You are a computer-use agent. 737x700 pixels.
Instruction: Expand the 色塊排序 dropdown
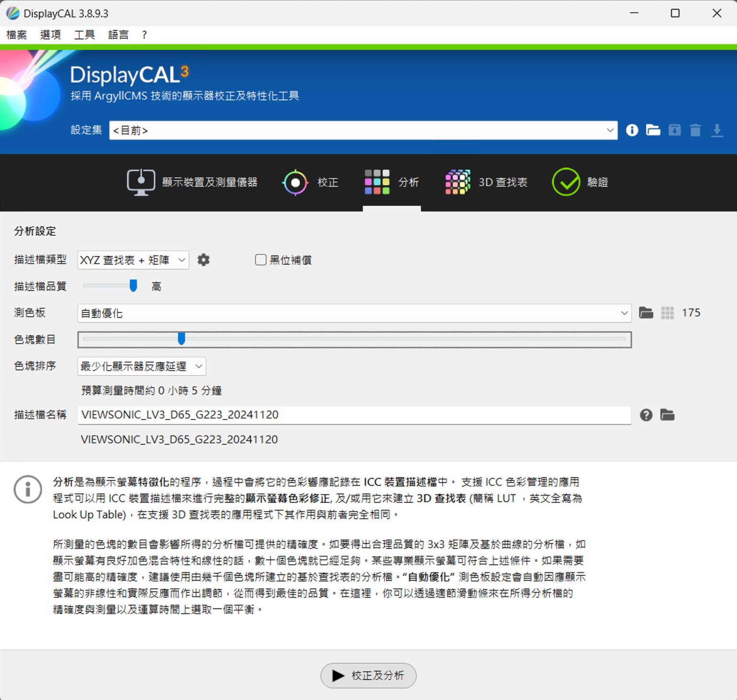click(x=141, y=366)
